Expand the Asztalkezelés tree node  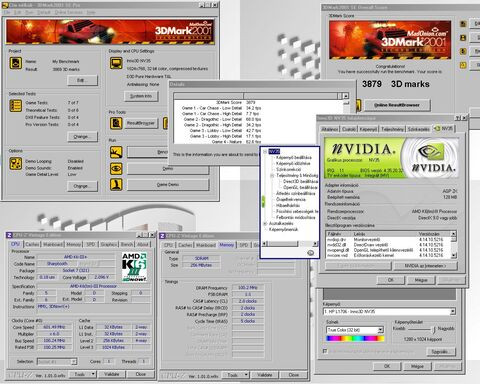(265, 223)
